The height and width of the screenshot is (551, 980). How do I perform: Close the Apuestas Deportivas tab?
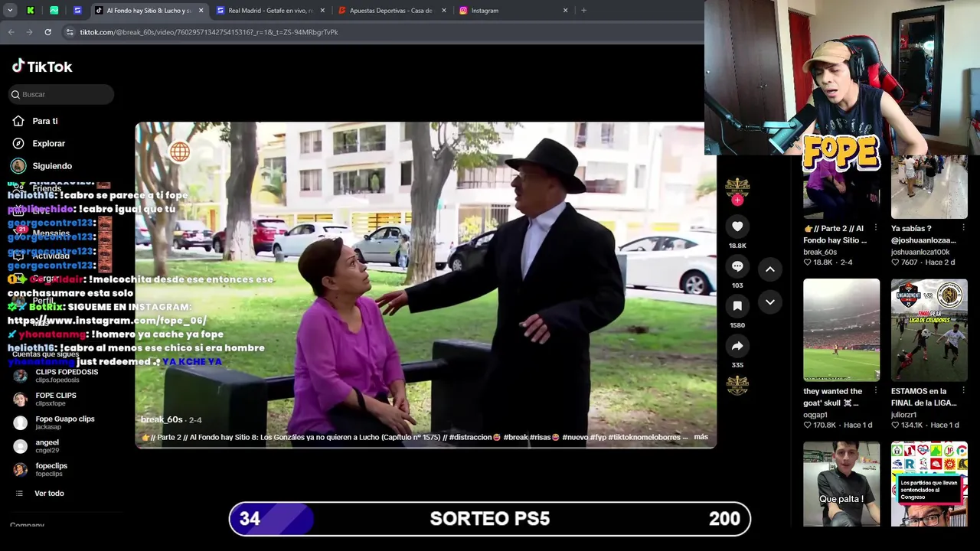[444, 11]
